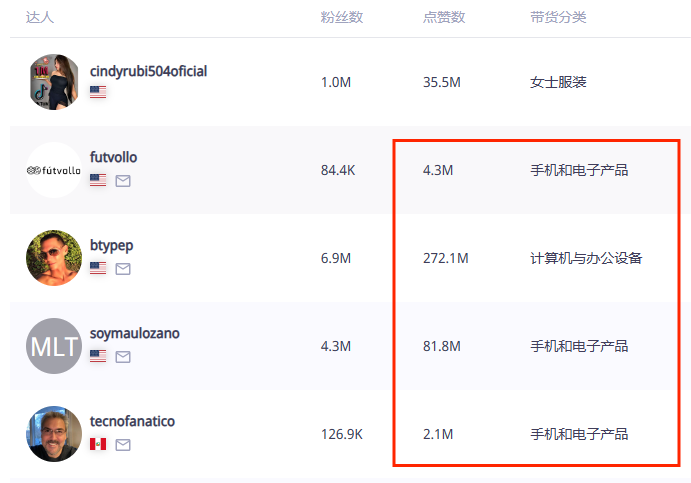Sort by the 点赞数 column header
The width and height of the screenshot is (691, 483).
[x=444, y=18]
